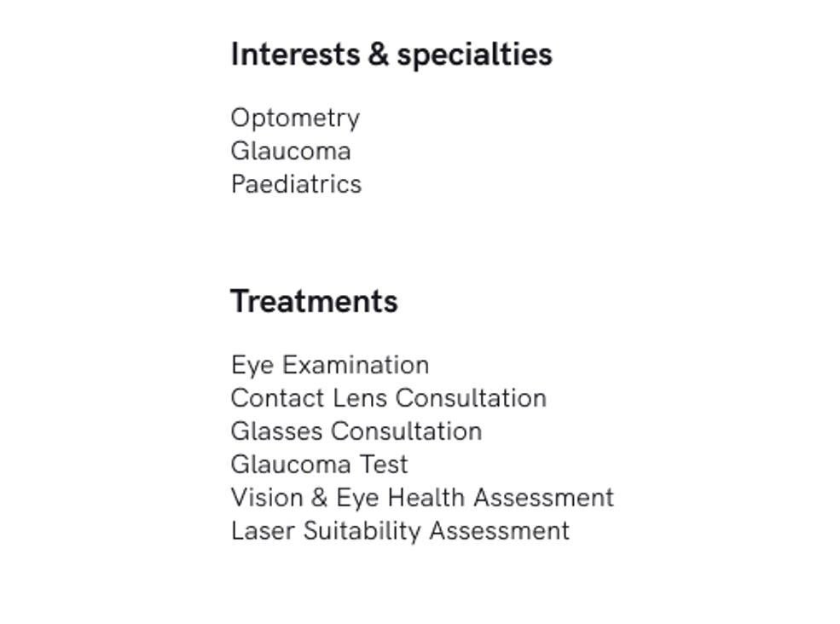Select the Optometry specialty text
The width and height of the screenshot is (840, 624).
(295, 118)
